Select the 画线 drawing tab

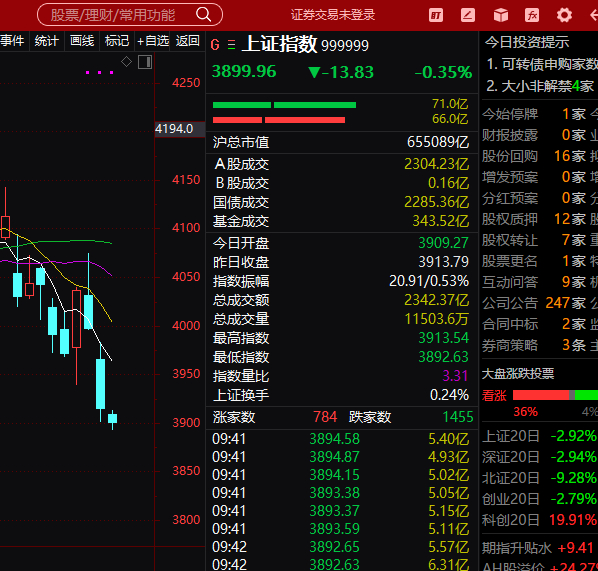(82, 40)
